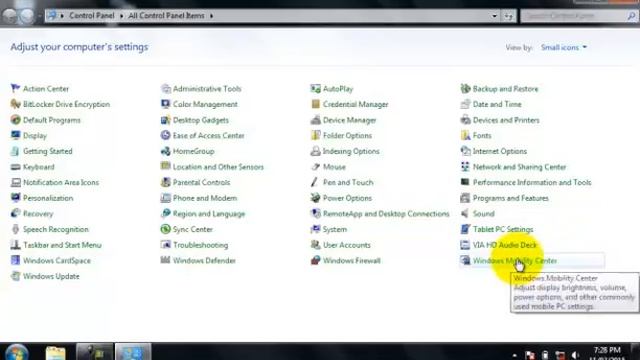Open Credential Manager link
Viewport: 640px width, 360px height.
point(356,104)
